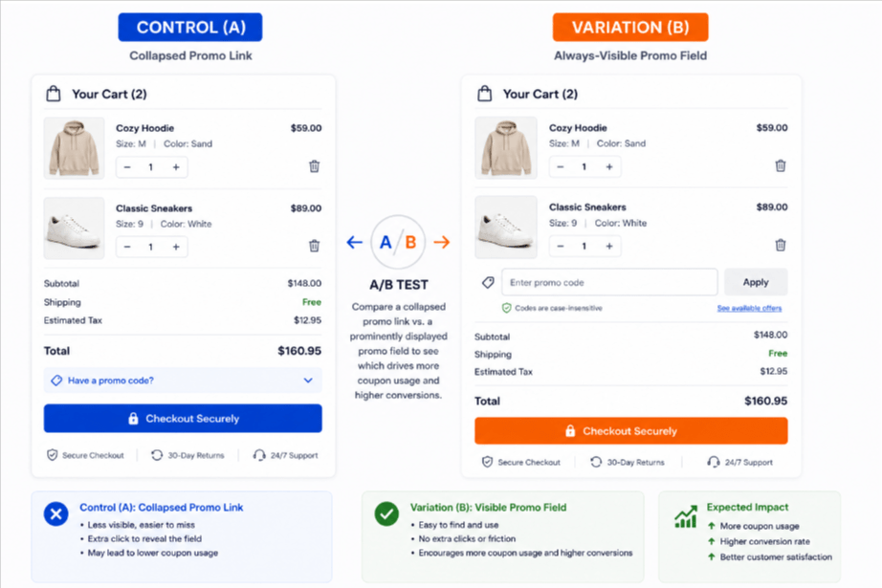882x588 pixels.
Task: Increase Classic Sneakers quantity in Variation cart
Action: (x=609, y=246)
